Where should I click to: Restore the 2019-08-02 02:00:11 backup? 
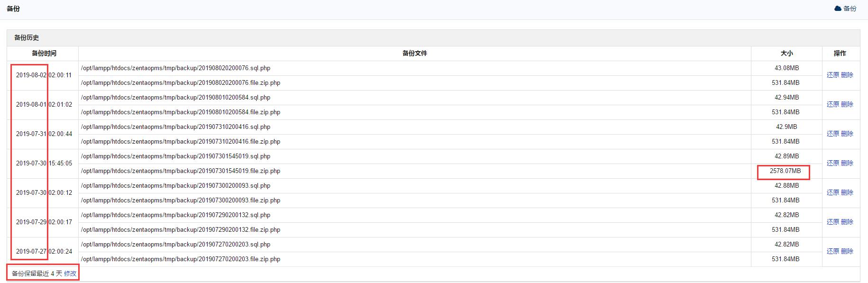(832, 75)
